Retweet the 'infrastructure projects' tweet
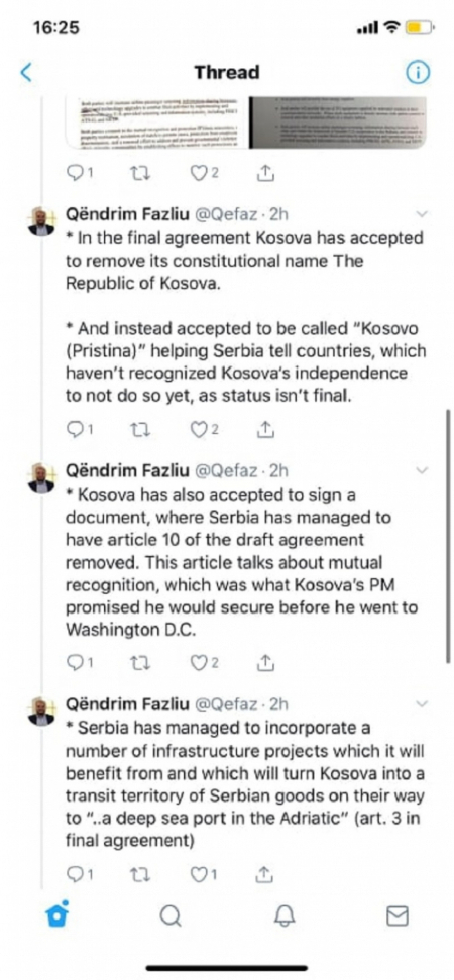Screen dimensions: 454x980 click(x=140, y=875)
